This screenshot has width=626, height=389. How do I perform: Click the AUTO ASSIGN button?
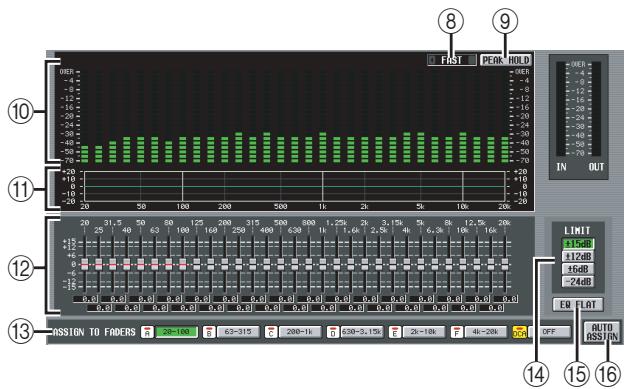pyautogui.click(x=602, y=332)
